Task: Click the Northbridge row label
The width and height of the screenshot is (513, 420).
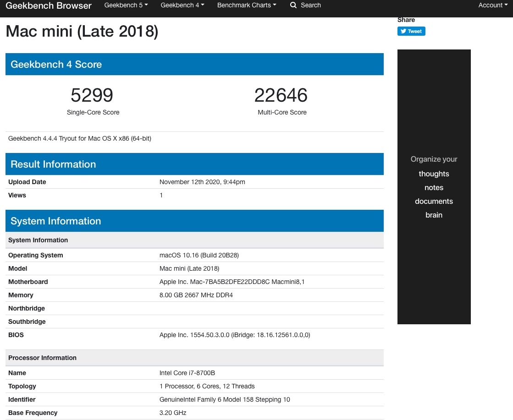Action: 27,308
